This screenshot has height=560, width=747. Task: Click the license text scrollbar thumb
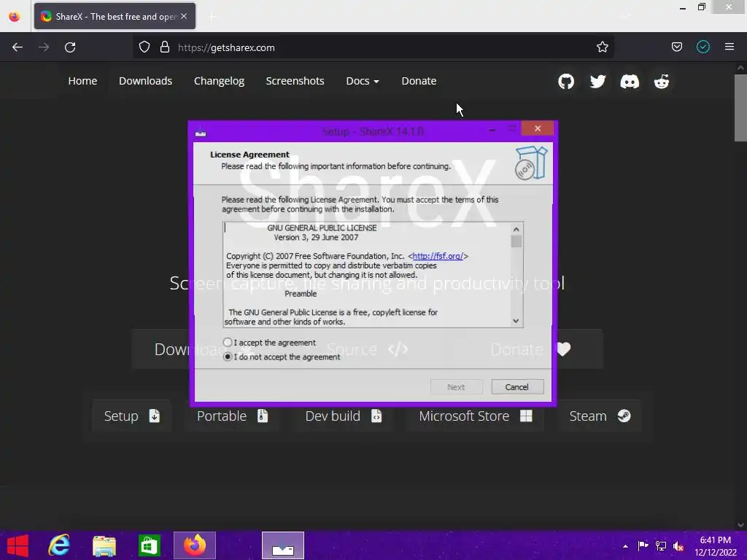(x=516, y=242)
